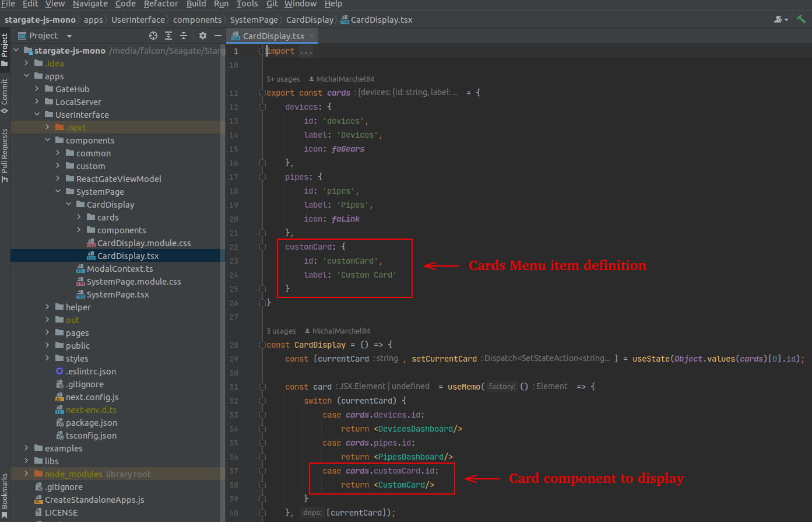Viewport: 812px width, 522px height.
Task: Click DevicesDashboard component on line 34
Action: [416, 429]
